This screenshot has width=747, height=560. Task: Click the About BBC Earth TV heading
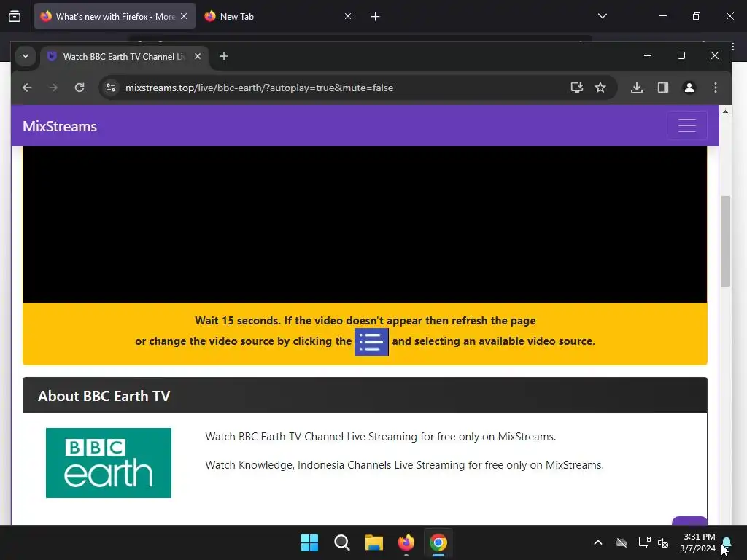click(104, 396)
